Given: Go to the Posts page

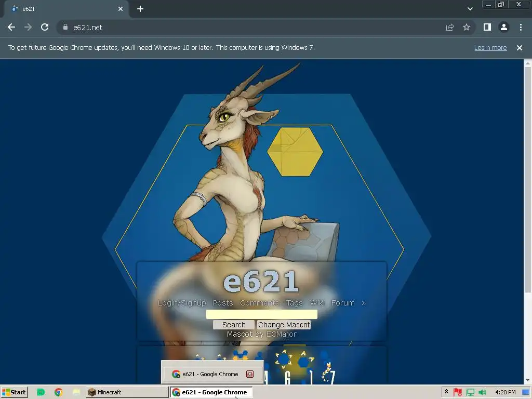Looking at the screenshot, I should (223, 303).
